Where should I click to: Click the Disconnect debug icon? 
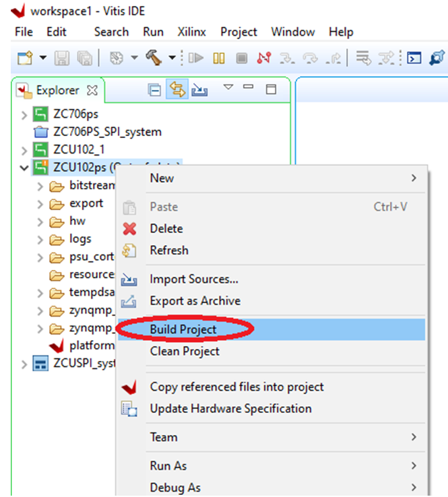[x=264, y=58]
